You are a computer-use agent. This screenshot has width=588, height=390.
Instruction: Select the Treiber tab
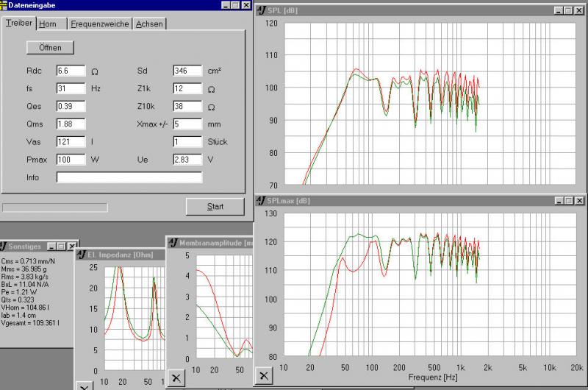(18, 23)
